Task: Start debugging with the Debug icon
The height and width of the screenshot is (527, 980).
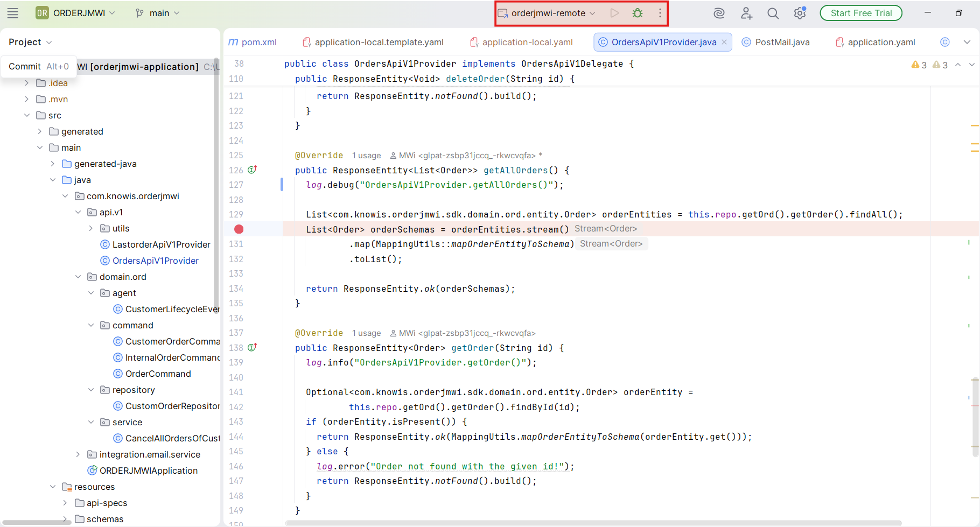Action: coord(638,12)
